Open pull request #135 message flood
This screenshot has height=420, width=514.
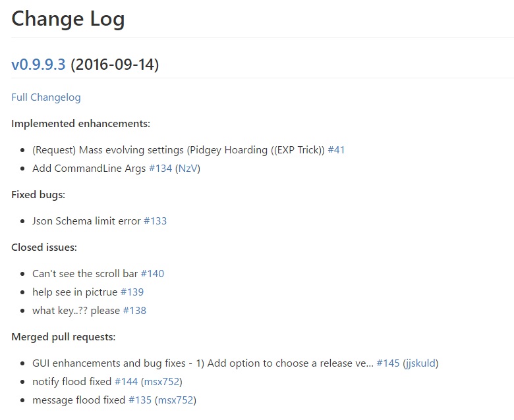point(140,400)
